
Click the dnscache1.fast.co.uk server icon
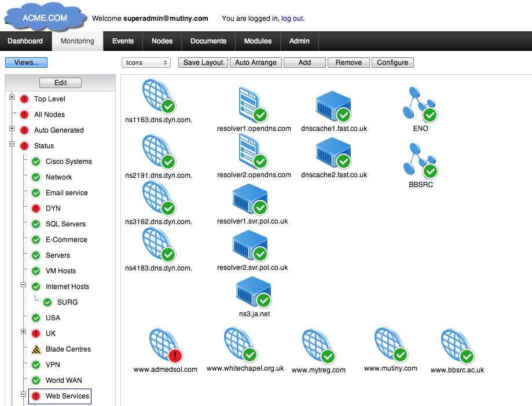click(x=333, y=105)
